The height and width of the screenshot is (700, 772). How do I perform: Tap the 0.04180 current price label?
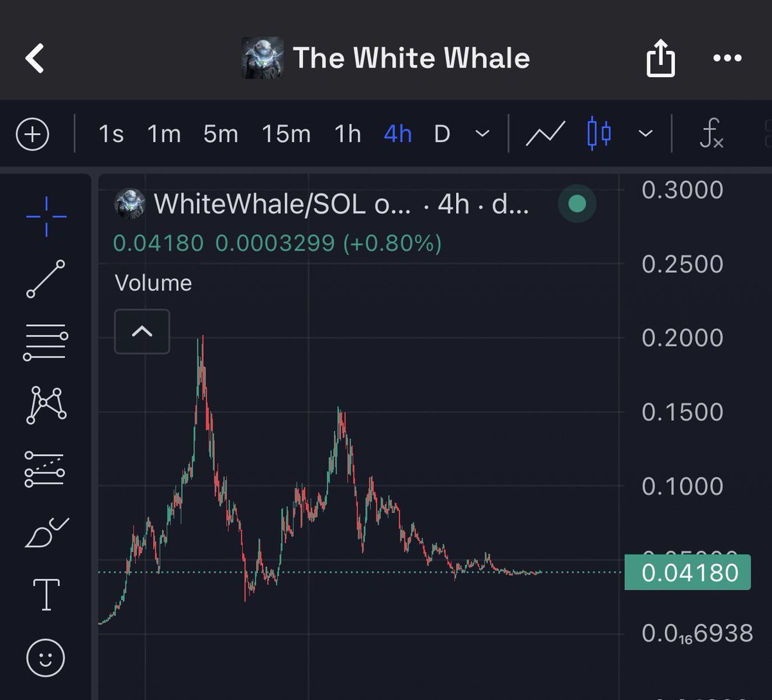pos(688,572)
